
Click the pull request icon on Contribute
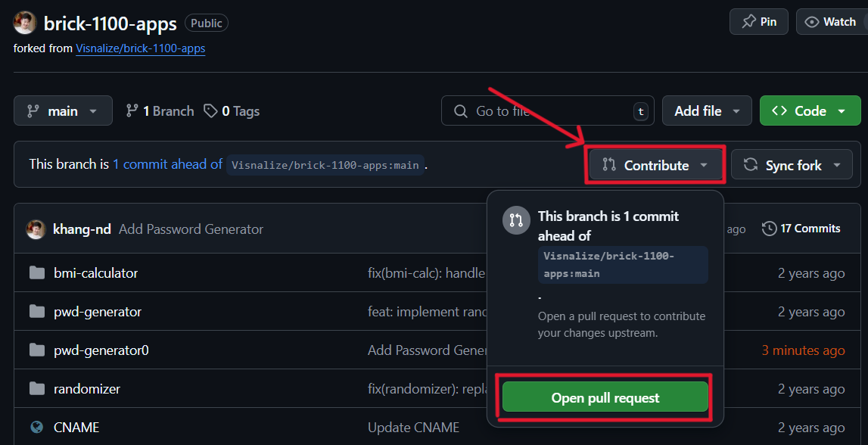610,164
